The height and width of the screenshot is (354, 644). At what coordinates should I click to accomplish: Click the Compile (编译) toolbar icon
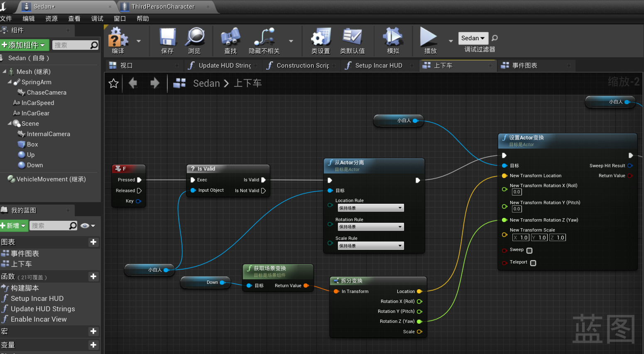118,38
